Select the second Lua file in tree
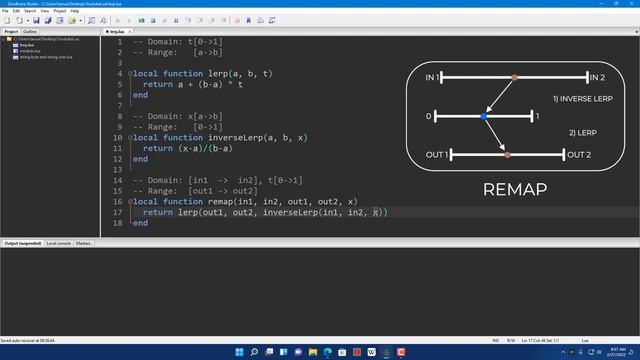 pos(30,51)
